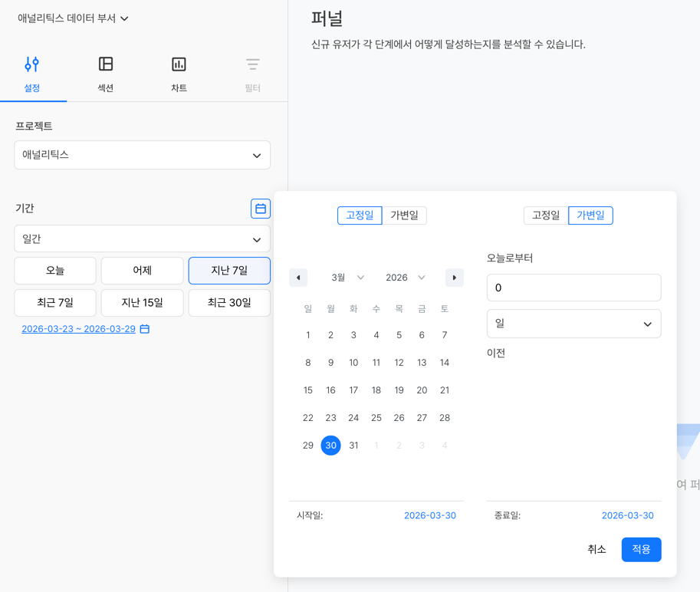This screenshot has height=592, width=700.
Task: Switch end date to 고정일
Action: pyautogui.click(x=546, y=215)
